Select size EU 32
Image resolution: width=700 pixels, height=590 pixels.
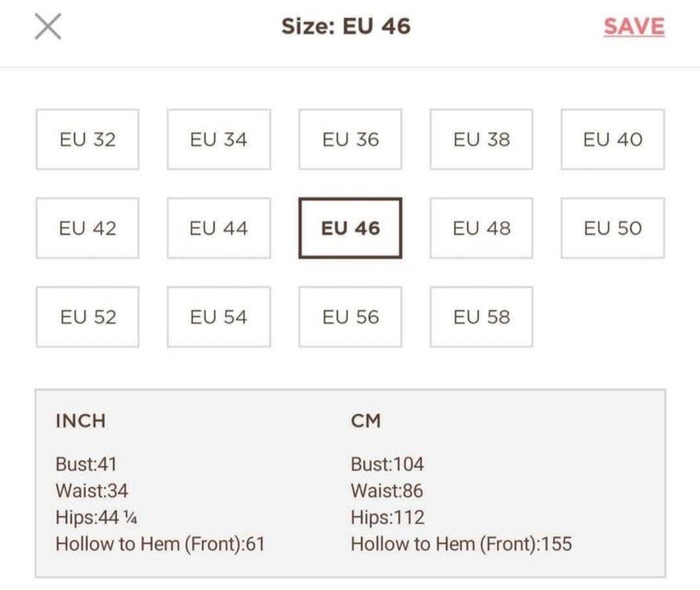(x=87, y=140)
